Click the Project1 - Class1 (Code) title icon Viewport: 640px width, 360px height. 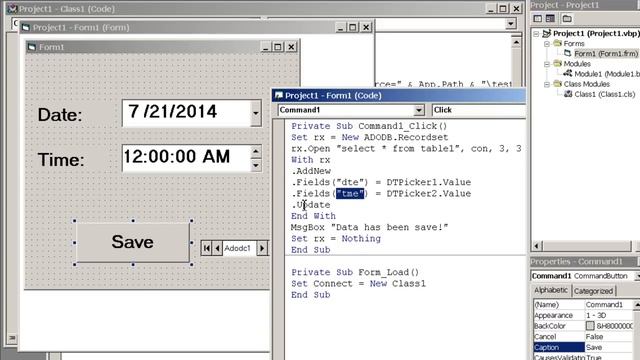coord(12,9)
